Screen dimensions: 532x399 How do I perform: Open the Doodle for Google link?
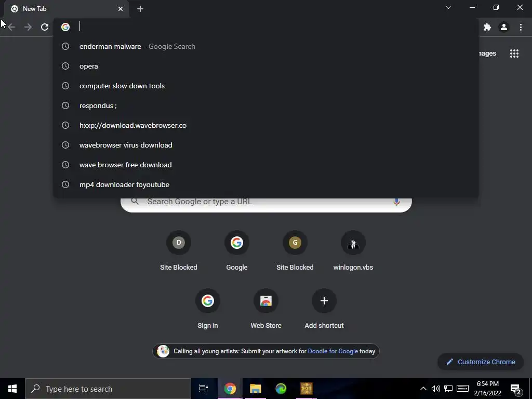pyautogui.click(x=333, y=351)
